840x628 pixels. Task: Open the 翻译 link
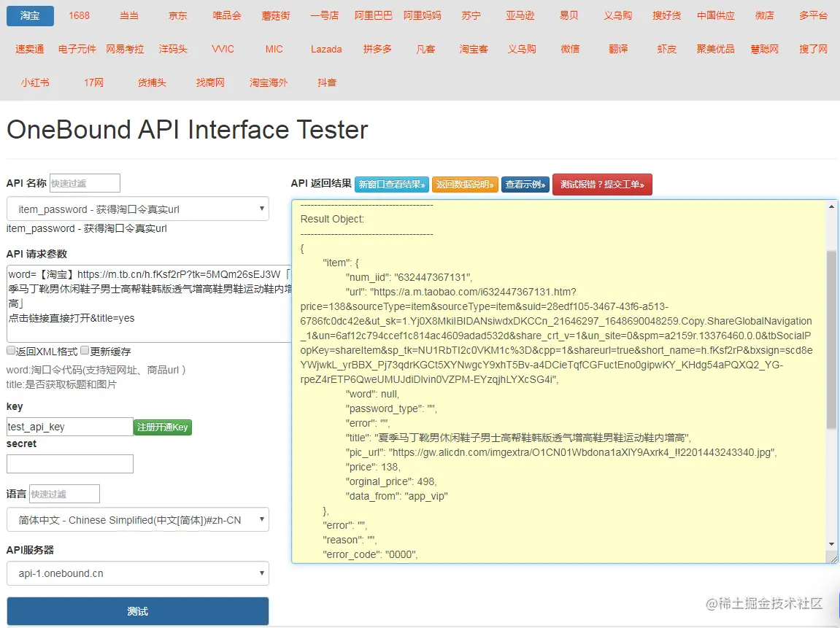coord(618,50)
